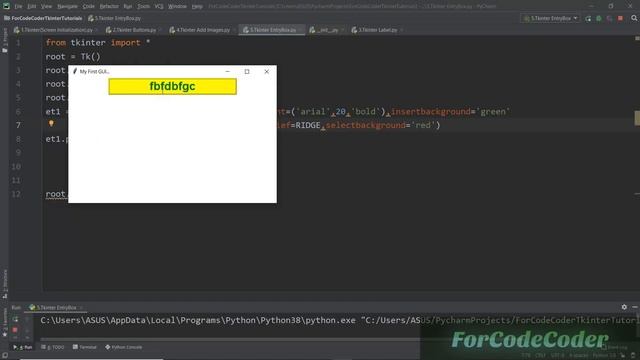Maximize the My First GUI window
The height and width of the screenshot is (360, 640).
[247, 71]
